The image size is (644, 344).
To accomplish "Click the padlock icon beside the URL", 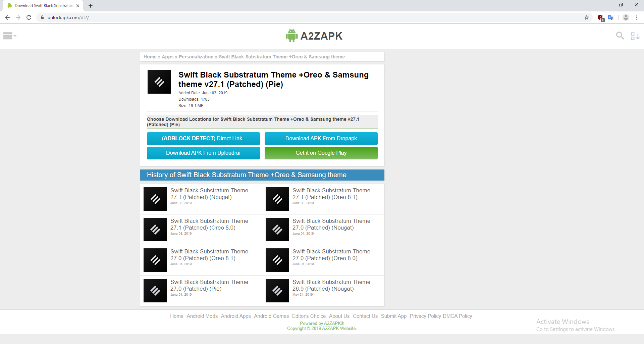I will point(42,17).
